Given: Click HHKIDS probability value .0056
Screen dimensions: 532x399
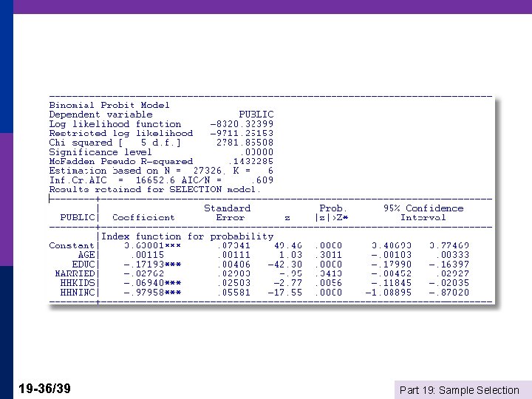Looking at the screenshot, I should point(328,283).
